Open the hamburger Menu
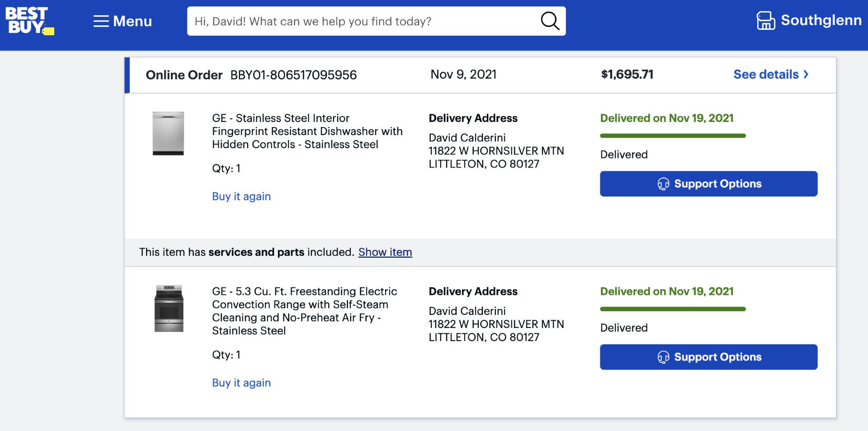The height and width of the screenshot is (431, 868). click(x=123, y=21)
